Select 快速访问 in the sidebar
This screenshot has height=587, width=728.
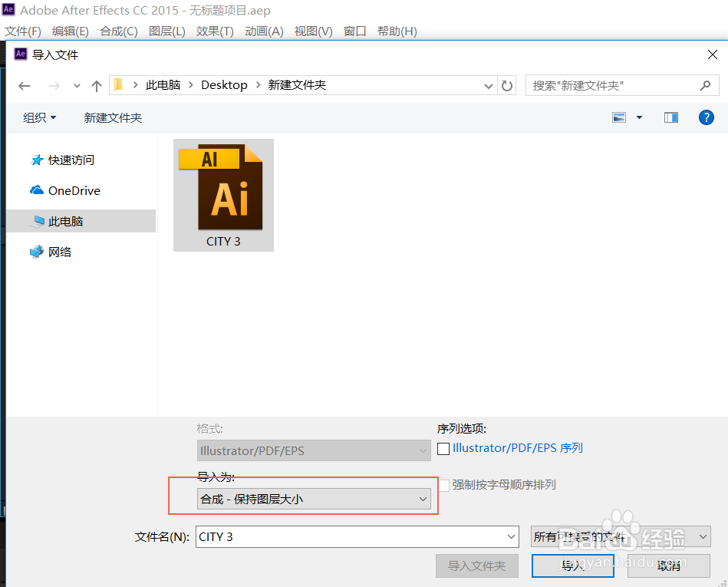tap(71, 160)
